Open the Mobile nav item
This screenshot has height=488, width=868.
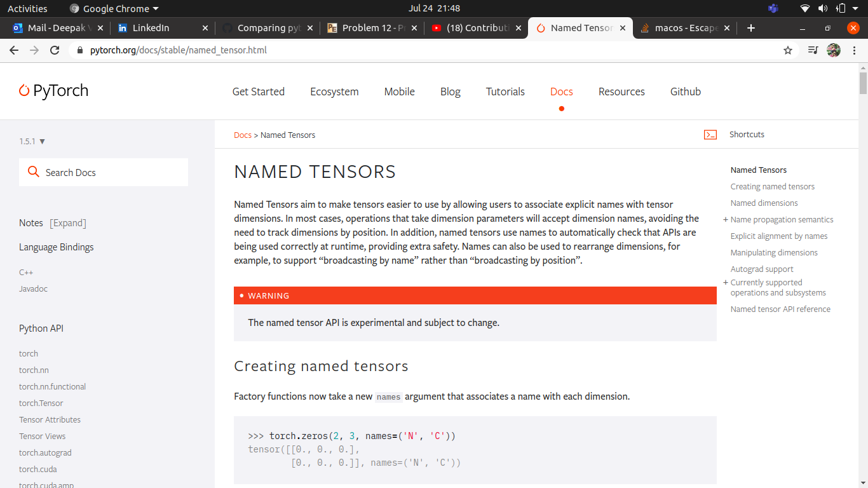tap(399, 91)
